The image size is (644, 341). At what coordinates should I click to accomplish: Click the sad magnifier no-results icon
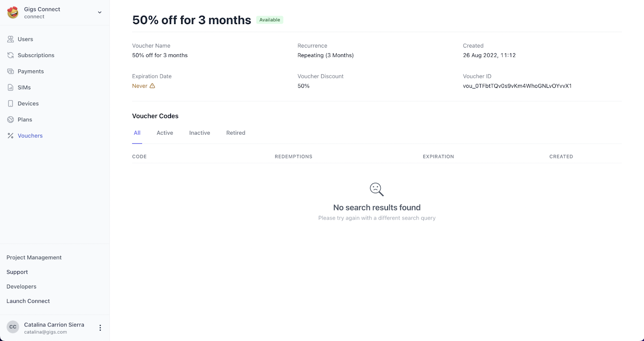pyautogui.click(x=377, y=189)
